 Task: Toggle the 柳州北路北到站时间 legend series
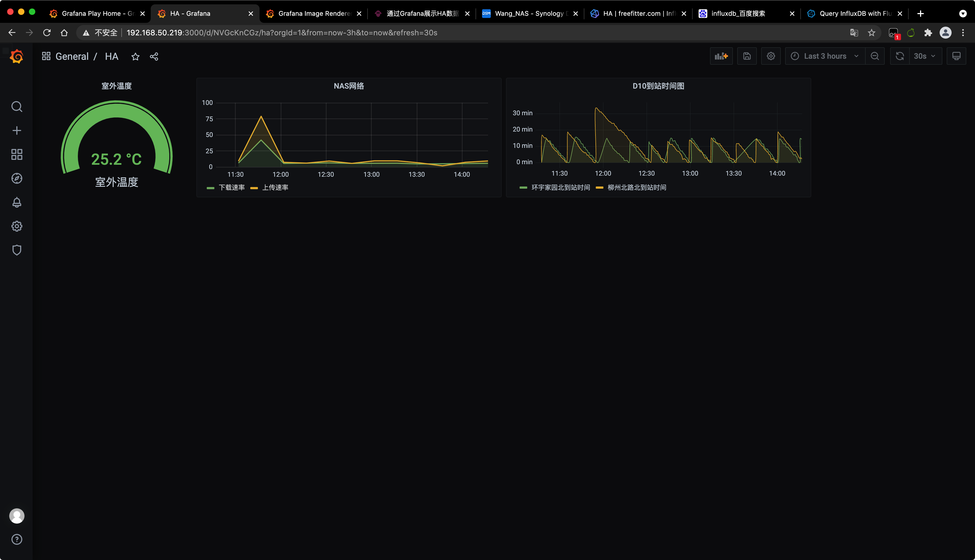[637, 187]
